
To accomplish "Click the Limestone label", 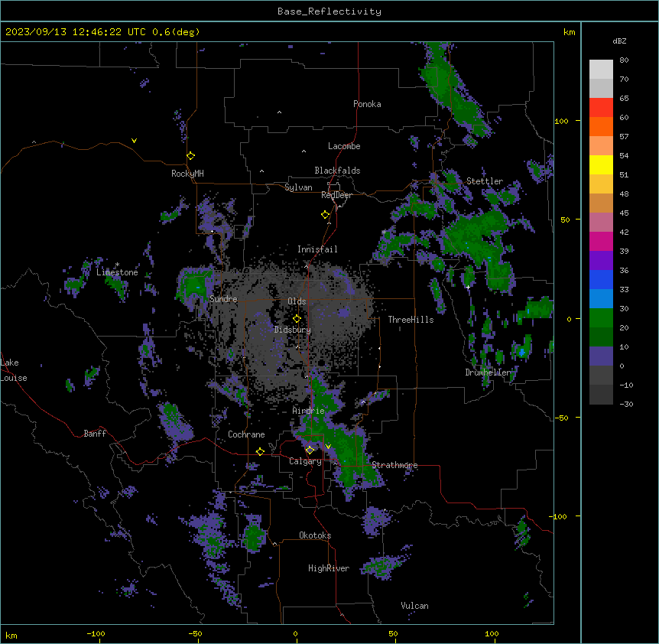I will click(x=117, y=272).
